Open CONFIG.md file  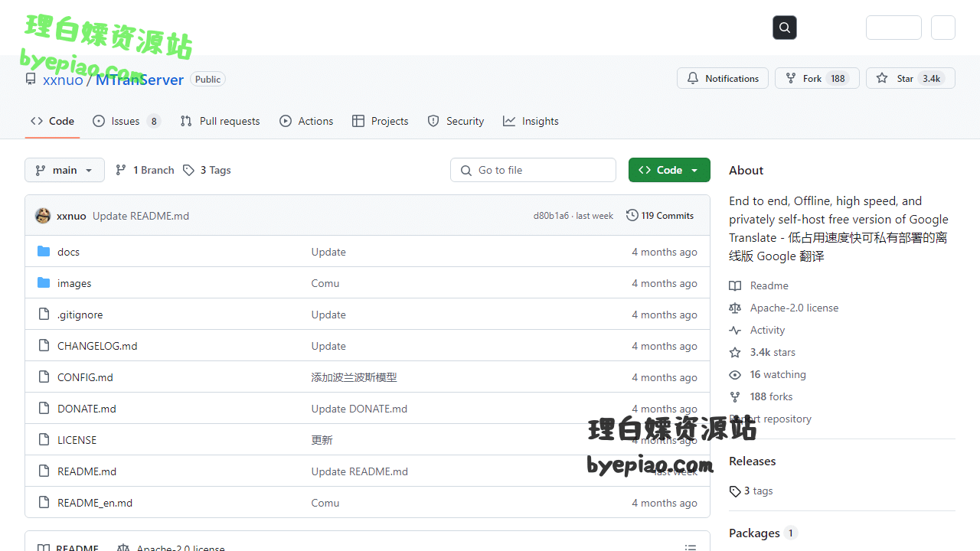tap(85, 377)
